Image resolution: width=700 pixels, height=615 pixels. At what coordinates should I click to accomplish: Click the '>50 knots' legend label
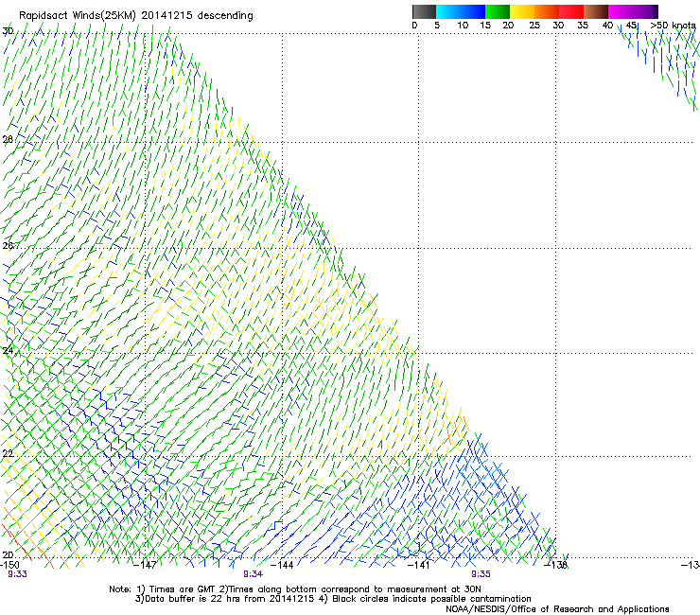coord(673,26)
